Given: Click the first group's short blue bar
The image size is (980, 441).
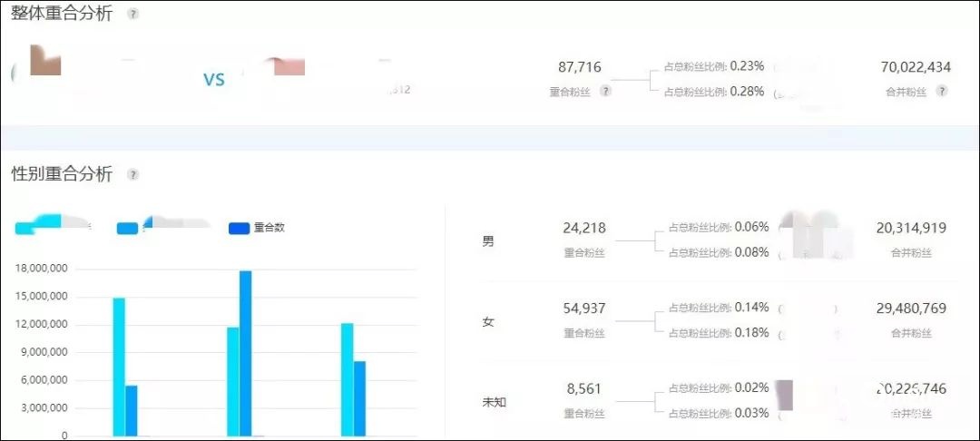Looking at the screenshot, I should 132,410.
